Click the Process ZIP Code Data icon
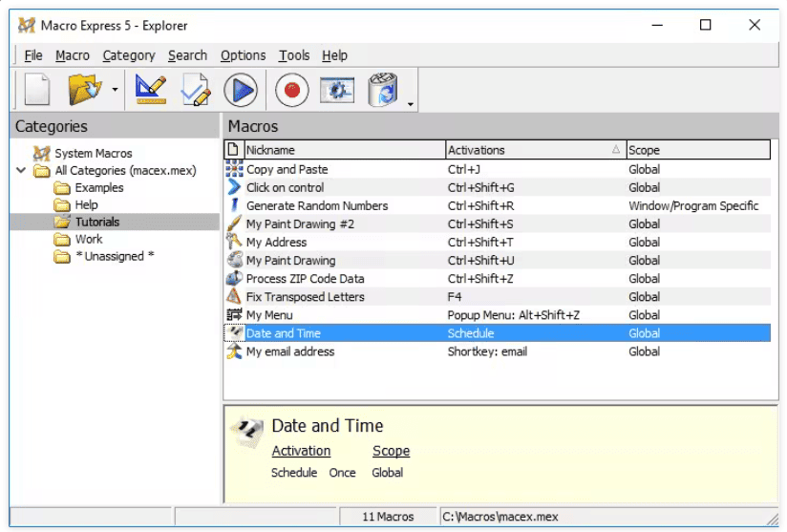The height and width of the screenshot is (532, 787). pyautogui.click(x=234, y=278)
